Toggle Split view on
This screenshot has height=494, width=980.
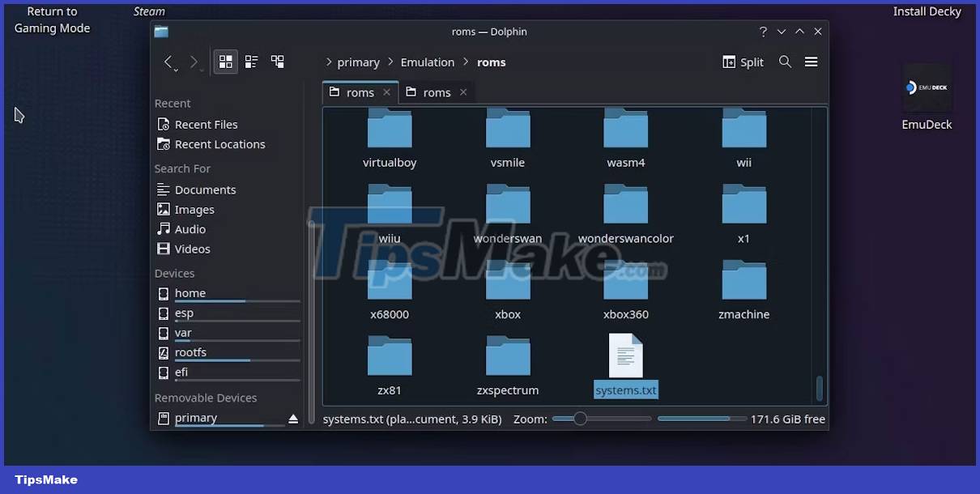click(742, 61)
